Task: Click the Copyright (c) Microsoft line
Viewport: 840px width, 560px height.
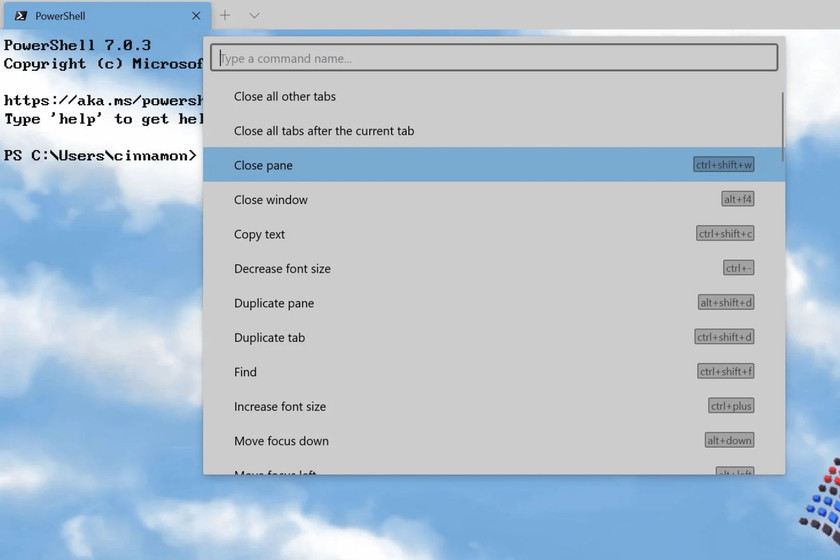Action: click(103, 64)
